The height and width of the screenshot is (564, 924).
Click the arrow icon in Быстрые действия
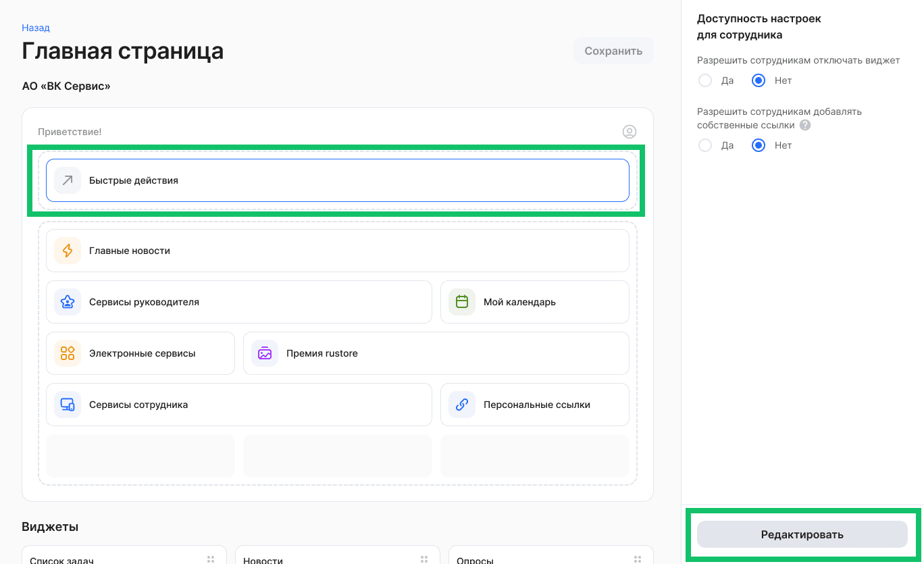[x=66, y=180]
